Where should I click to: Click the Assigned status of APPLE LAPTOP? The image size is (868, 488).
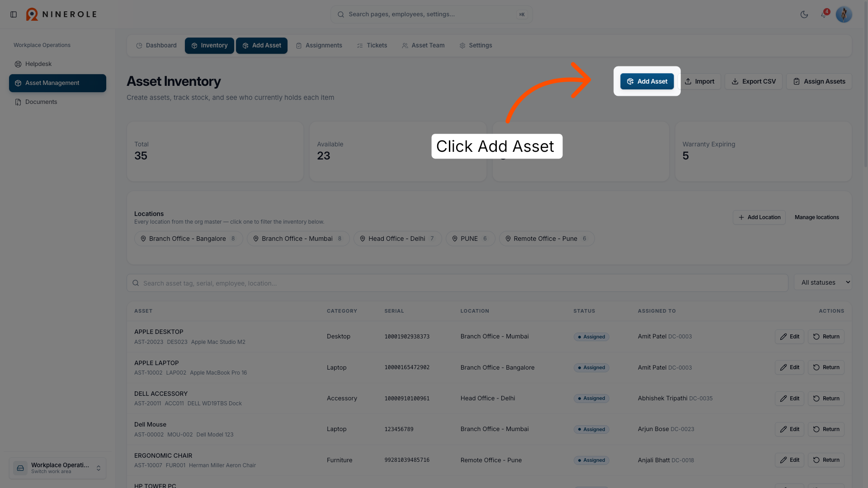pos(591,368)
